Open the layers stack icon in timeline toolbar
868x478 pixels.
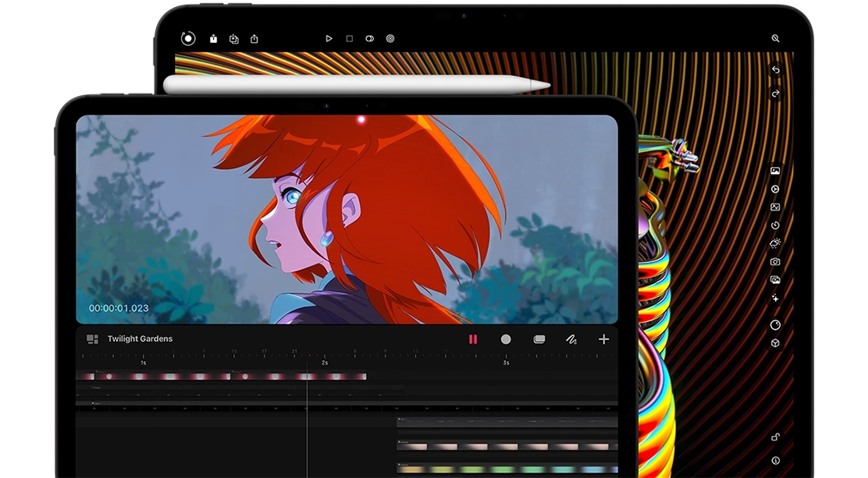point(539,339)
